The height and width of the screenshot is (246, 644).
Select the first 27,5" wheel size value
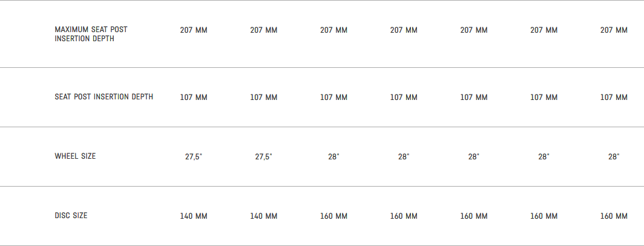pos(194,156)
